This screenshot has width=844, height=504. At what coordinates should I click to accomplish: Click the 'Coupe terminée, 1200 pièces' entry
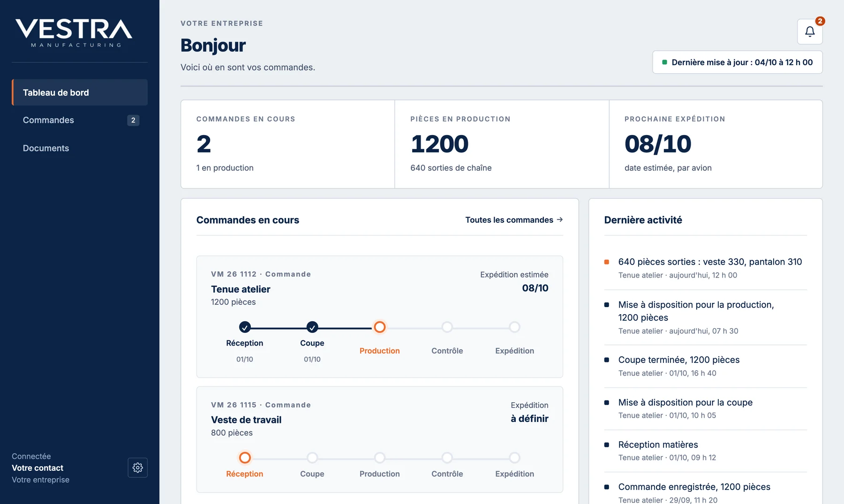pos(706,366)
